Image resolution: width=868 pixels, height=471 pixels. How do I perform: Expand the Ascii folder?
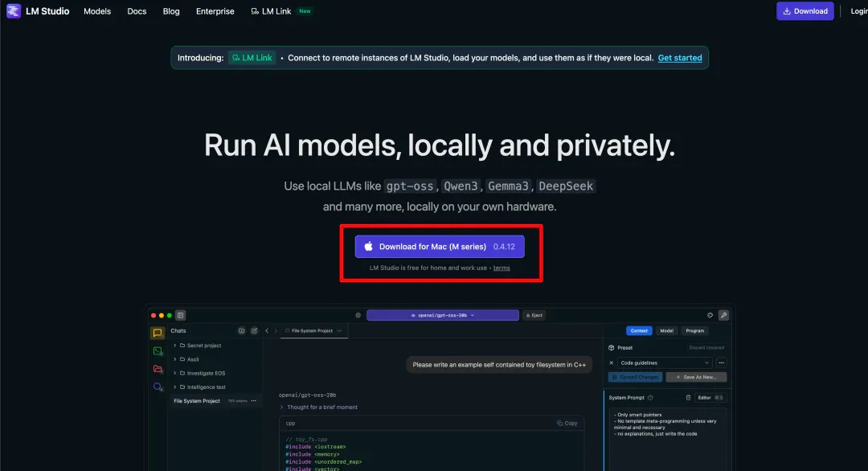[175, 359]
